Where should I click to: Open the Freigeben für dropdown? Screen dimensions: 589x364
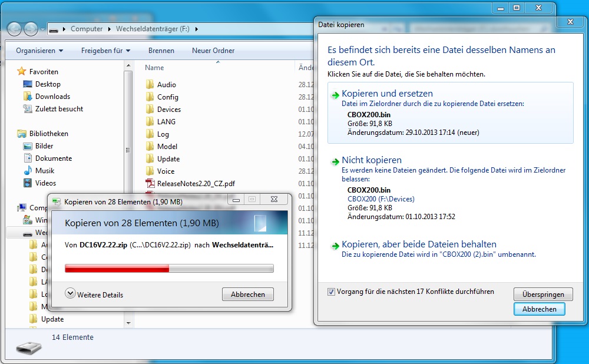[x=105, y=51]
